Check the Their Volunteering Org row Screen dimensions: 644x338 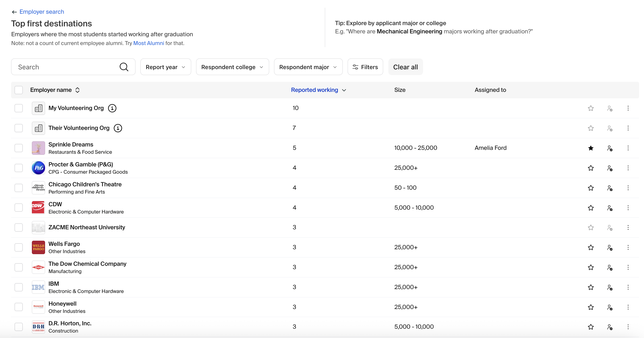(19, 128)
